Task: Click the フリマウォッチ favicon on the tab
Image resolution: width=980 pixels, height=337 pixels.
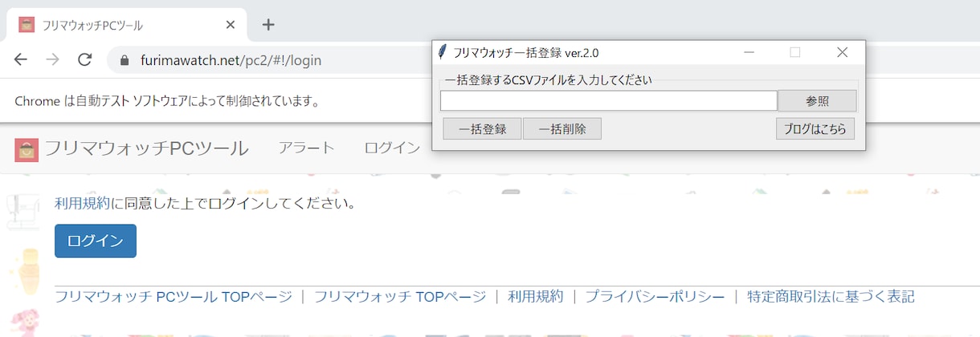Action: 27,25
